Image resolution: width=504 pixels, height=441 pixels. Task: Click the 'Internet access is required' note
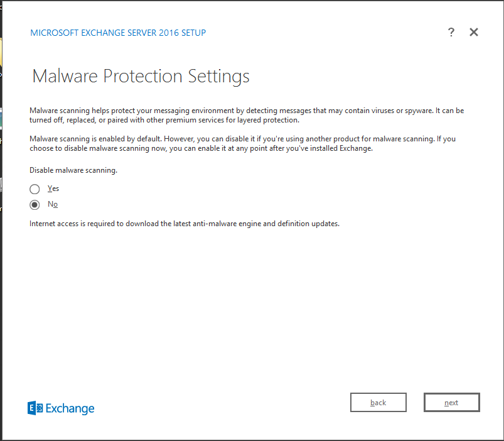[185, 224]
